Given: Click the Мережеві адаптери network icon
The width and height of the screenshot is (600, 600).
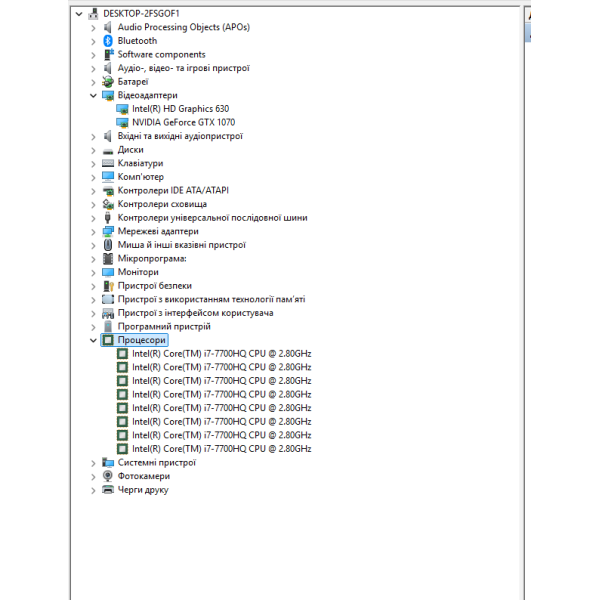Looking at the screenshot, I should pos(108,232).
